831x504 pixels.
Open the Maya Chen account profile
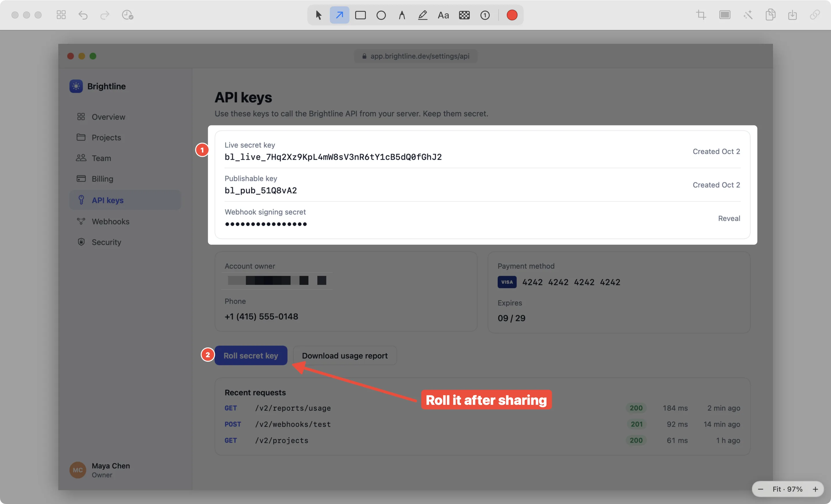coord(100,470)
